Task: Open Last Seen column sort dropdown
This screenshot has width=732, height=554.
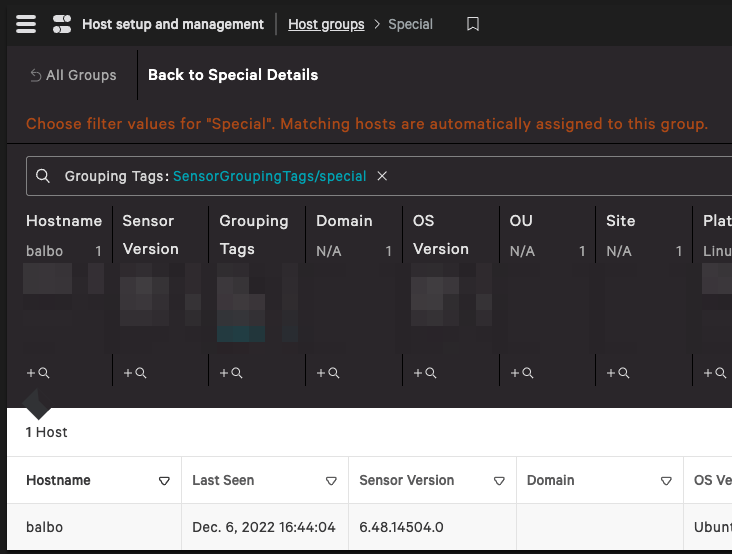Action: (x=331, y=481)
